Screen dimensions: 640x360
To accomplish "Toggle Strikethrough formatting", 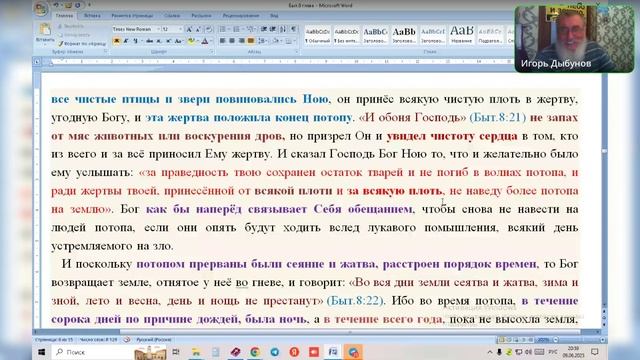I will 149,41.
